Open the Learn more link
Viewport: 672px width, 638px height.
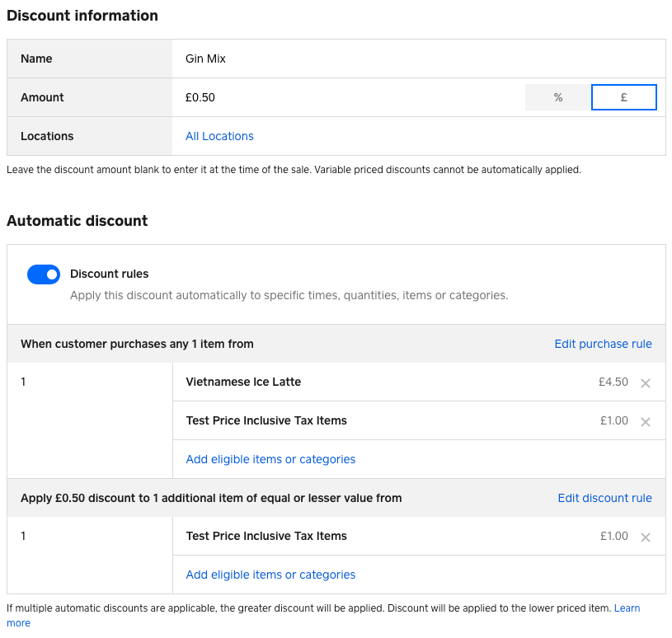click(627, 608)
